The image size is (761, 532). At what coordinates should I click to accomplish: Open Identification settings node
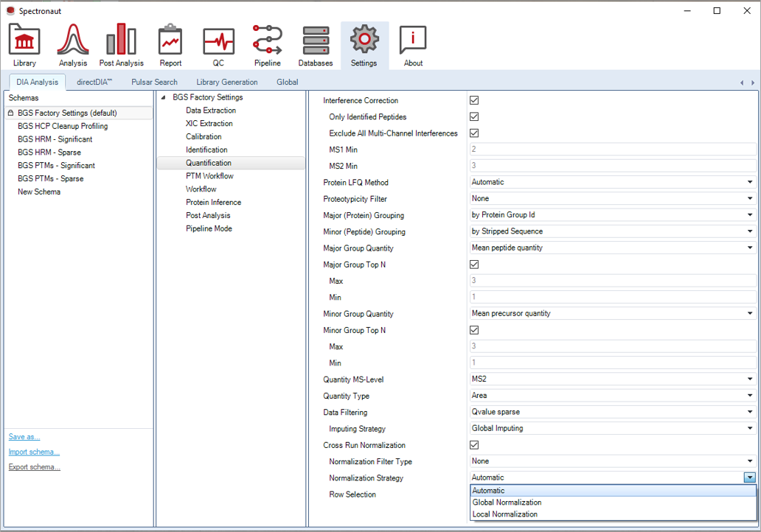pos(206,150)
